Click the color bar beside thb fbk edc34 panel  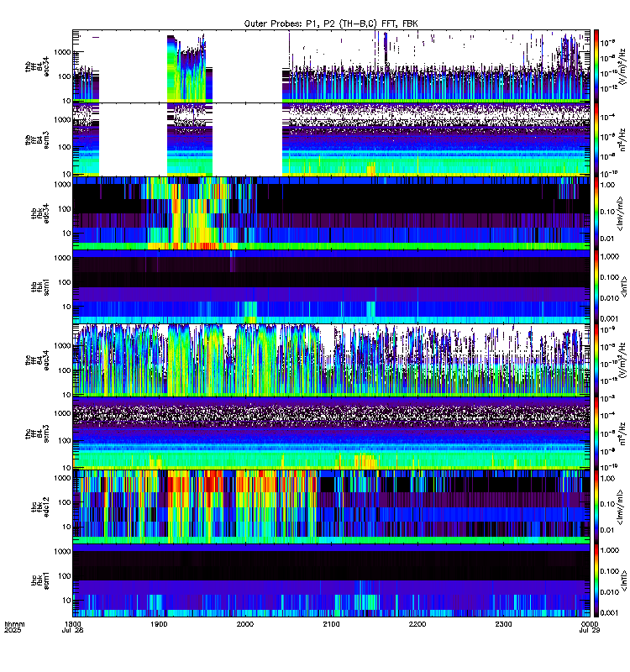click(x=596, y=213)
